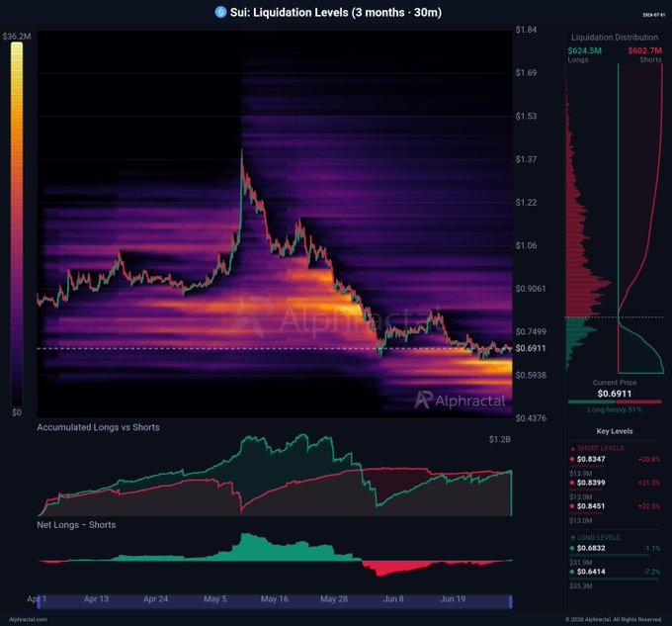Click the $624.5M Longs total
The height and width of the screenshot is (626, 672).
click(585, 50)
